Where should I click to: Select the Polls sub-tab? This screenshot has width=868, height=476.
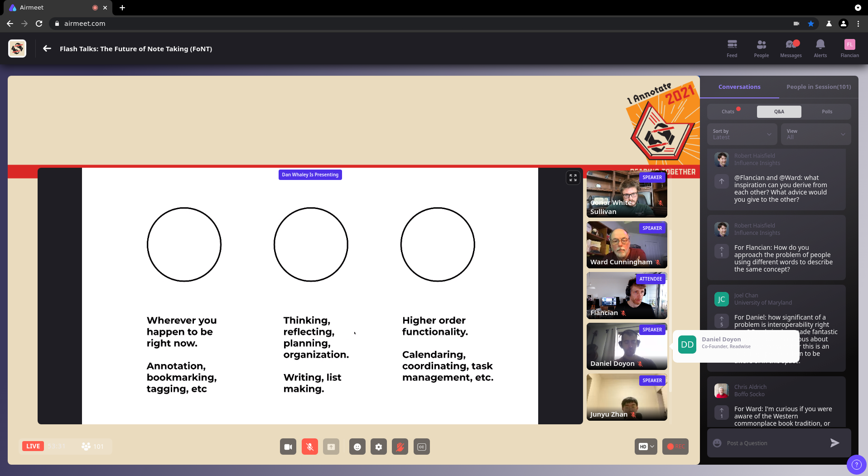click(x=827, y=112)
